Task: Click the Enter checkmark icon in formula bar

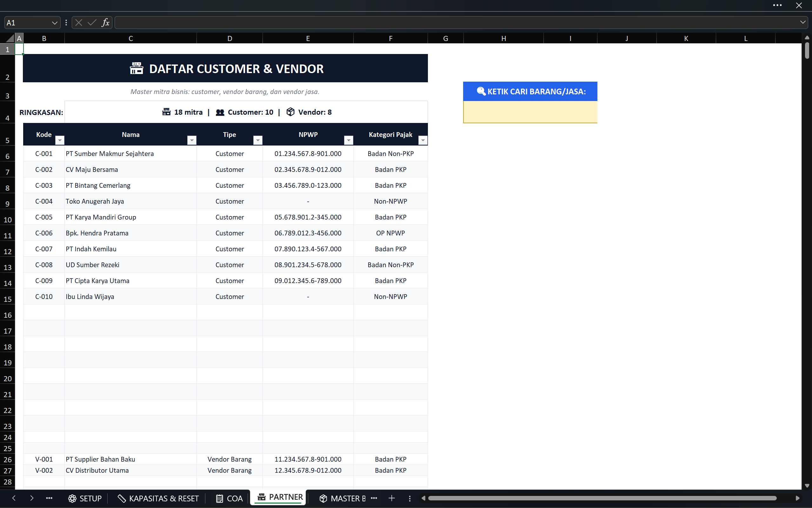Action: click(x=92, y=23)
